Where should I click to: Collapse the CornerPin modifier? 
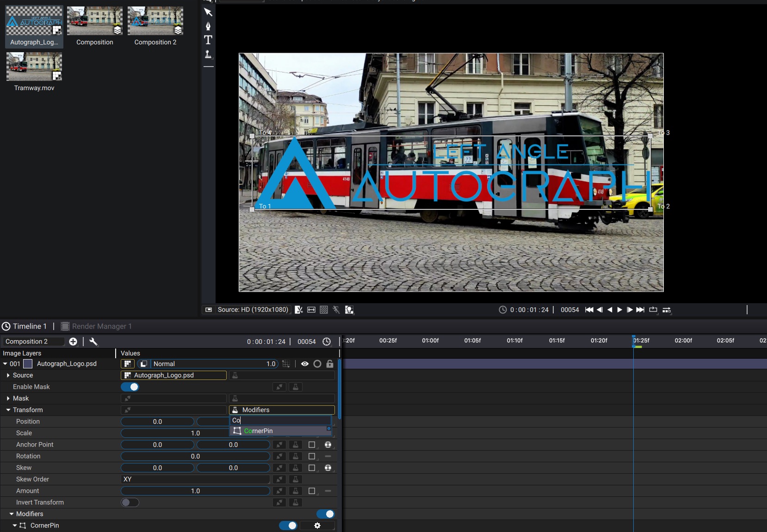click(x=15, y=526)
